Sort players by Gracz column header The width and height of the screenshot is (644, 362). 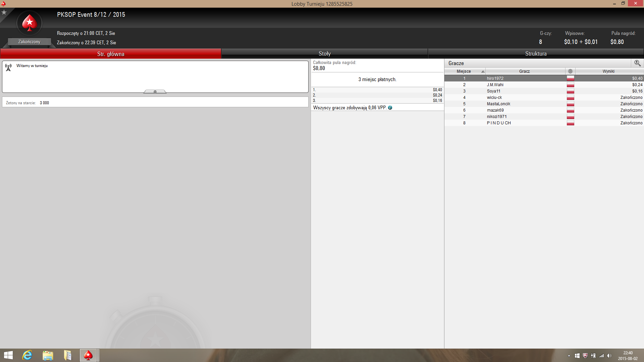tap(525, 71)
